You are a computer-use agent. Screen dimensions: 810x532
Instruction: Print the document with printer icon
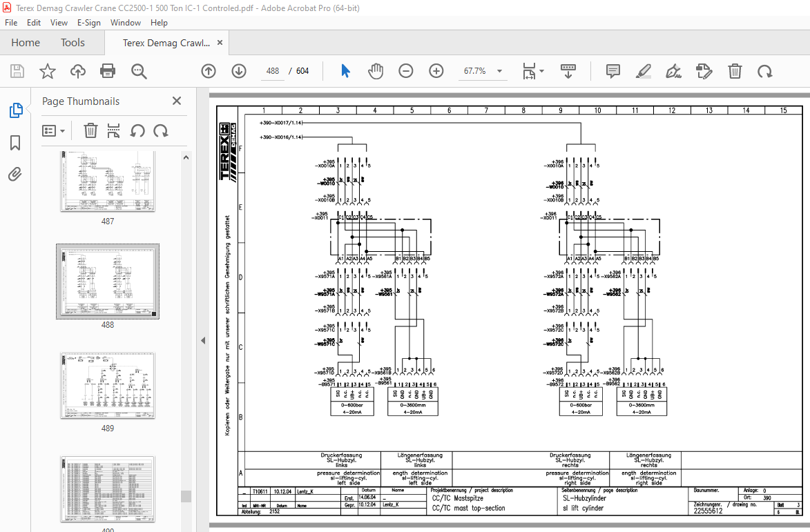pos(108,70)
